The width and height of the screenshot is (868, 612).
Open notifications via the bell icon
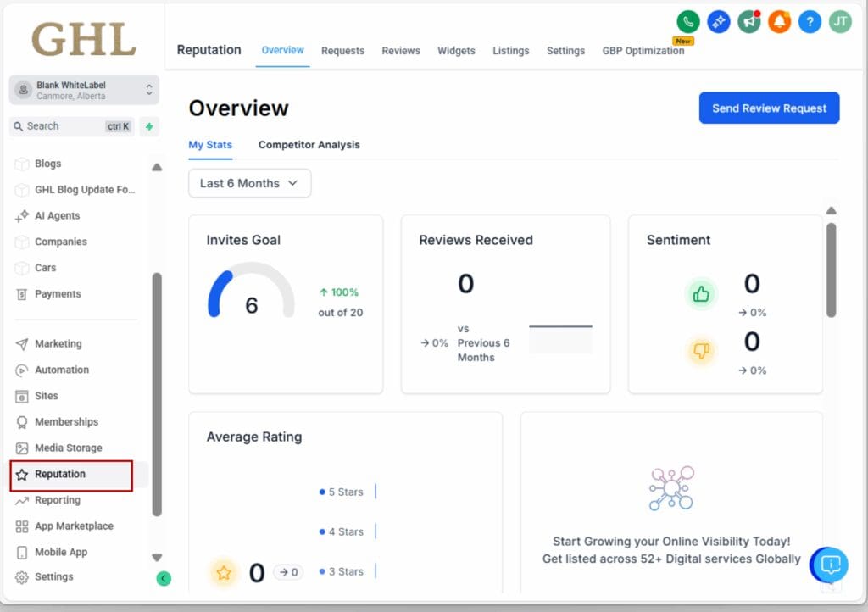tap(778, 21)
